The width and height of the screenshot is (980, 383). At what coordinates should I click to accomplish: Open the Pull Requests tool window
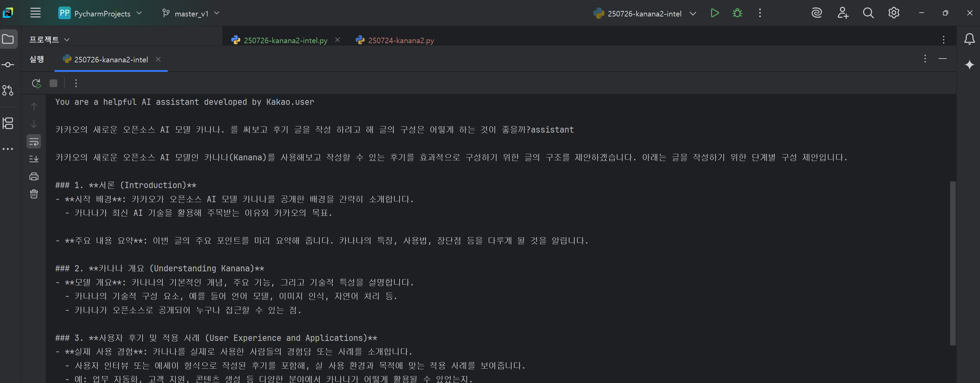pyautogui.click(x=8, y=90)
